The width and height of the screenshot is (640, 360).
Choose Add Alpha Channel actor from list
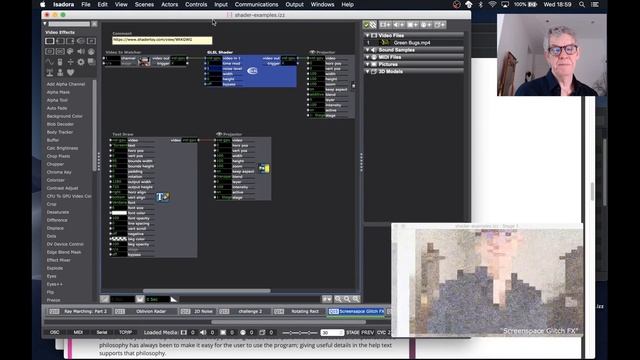click(x=66, y=84)
